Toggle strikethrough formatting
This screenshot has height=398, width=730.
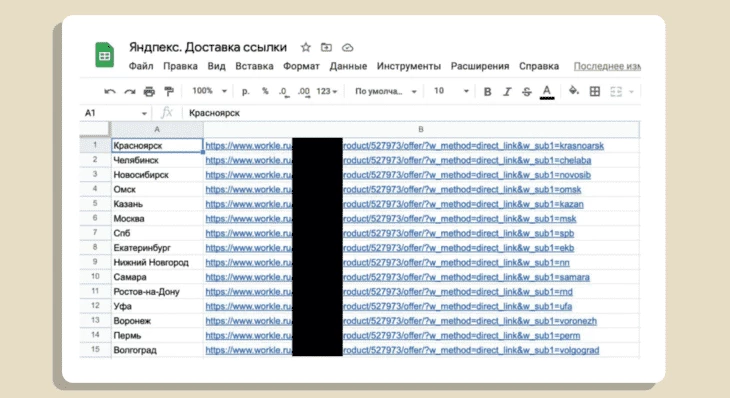pos(527,92)
